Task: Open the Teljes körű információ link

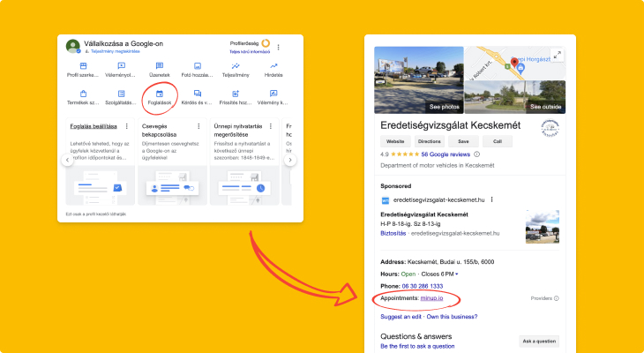Action: [250, 52]
